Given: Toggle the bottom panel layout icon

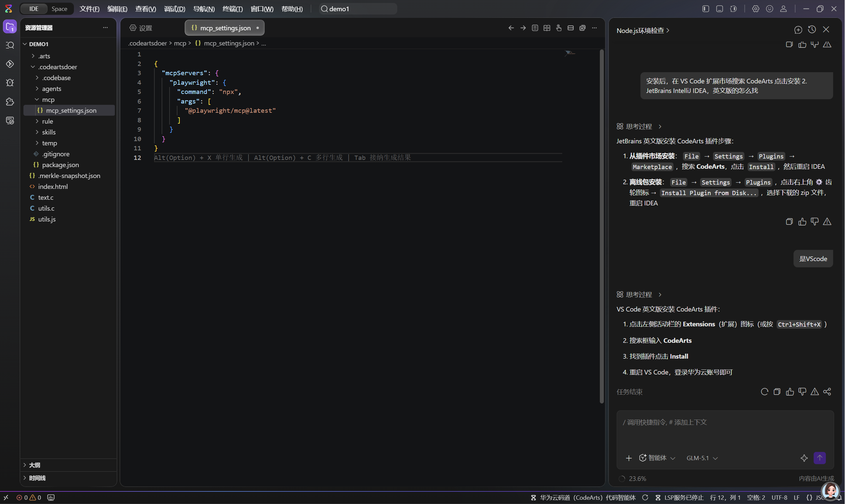Looking at the screenshot, I should [720, 9].
